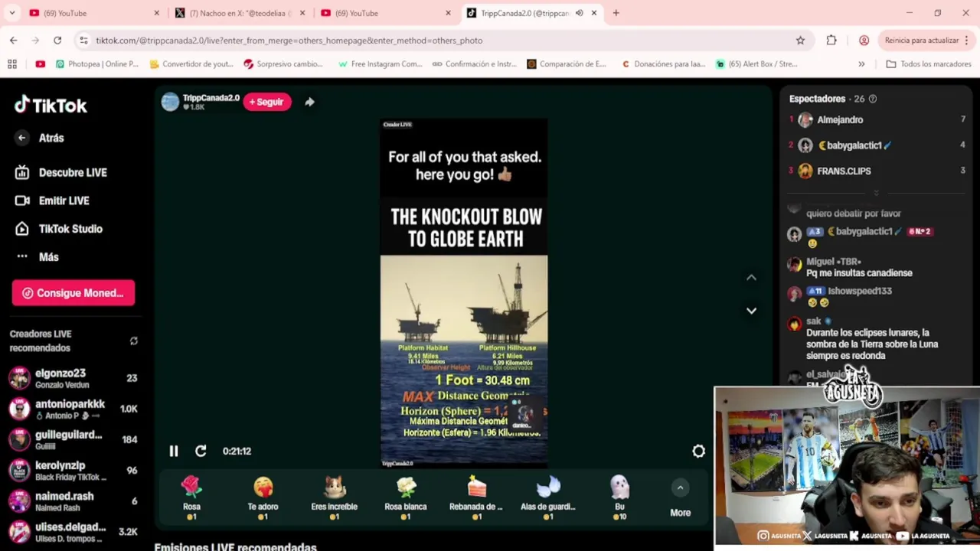This screenshot has width=980, height=551.
Task: Go to previous live with up chevron
Action: point(751,278)
